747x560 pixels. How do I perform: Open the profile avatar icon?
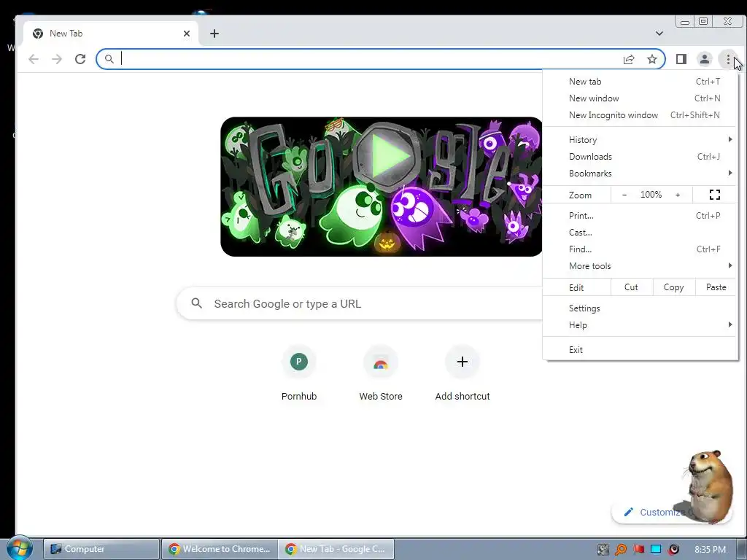pos(705,59)
